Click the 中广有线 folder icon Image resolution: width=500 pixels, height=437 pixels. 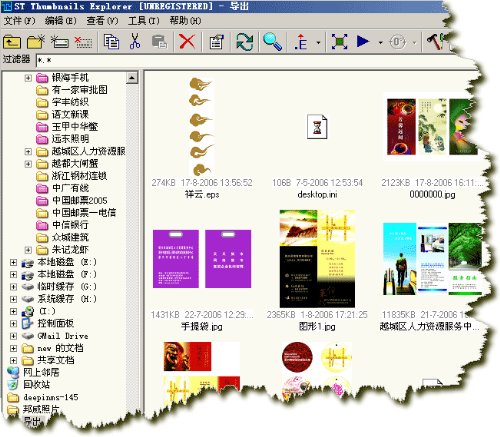point(42,188)
